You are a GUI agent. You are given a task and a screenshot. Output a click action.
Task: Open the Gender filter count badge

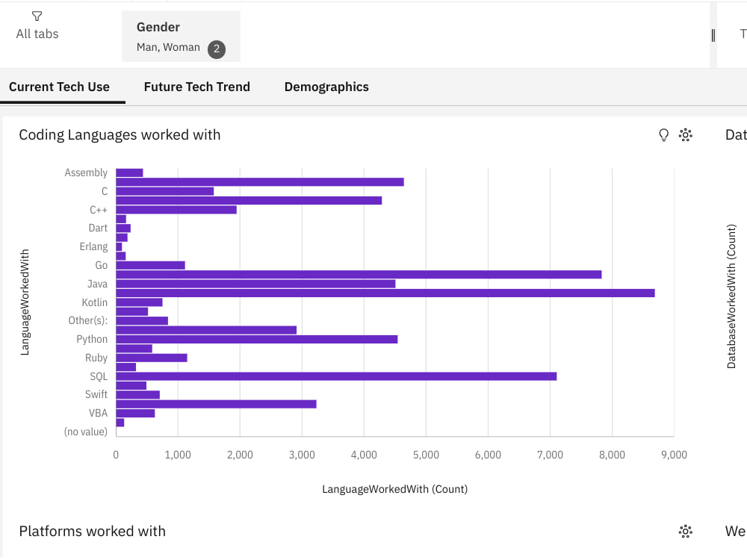[x=217, y=49]
